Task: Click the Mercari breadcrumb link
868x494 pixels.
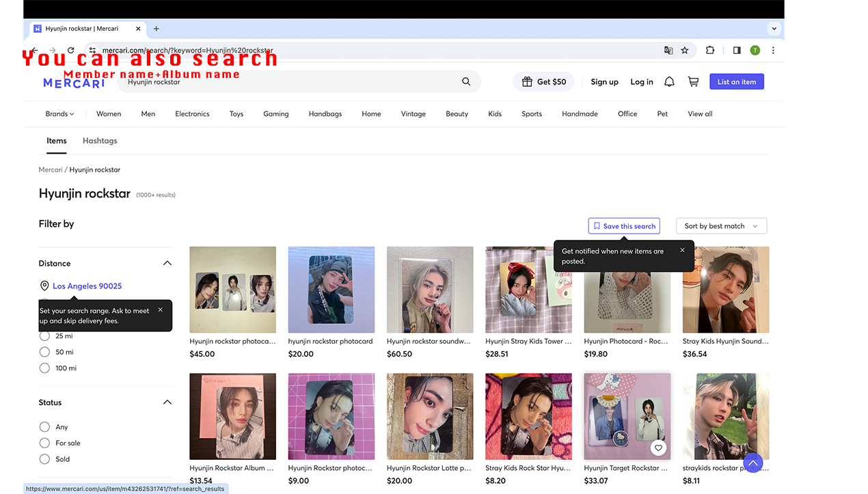Action: point(51,169)
